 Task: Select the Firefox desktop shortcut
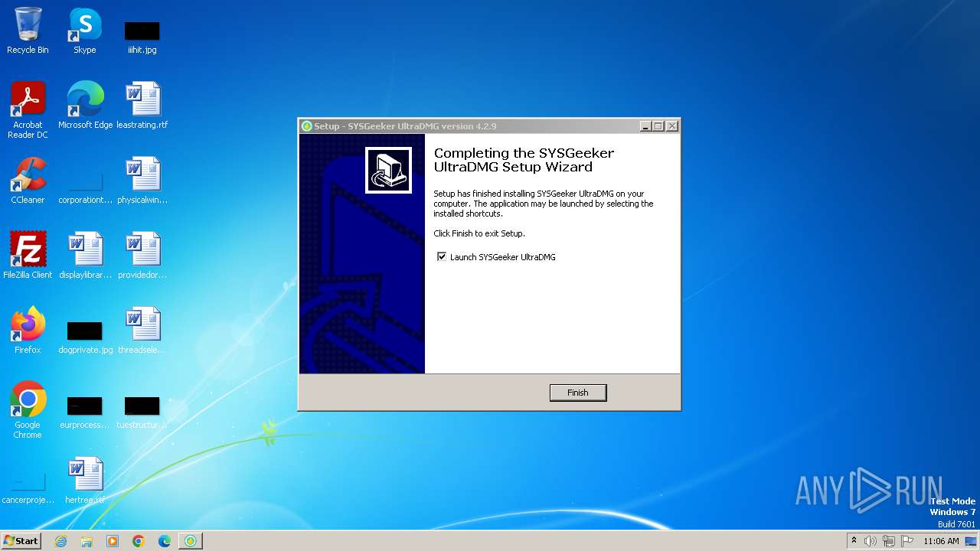tap(28, 331)
